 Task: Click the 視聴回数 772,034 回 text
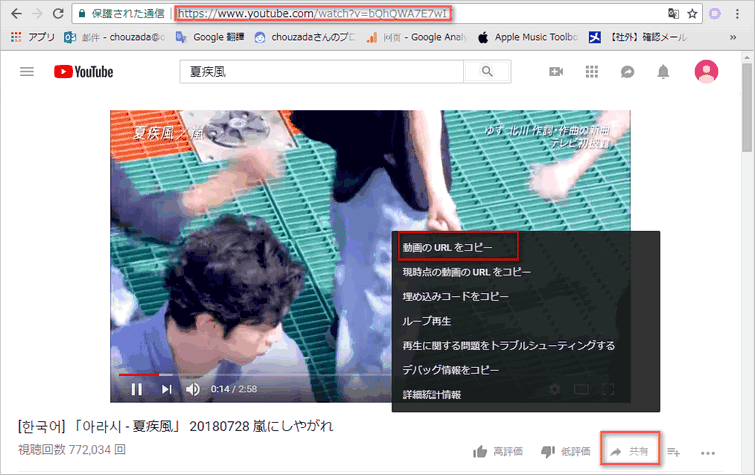click(x=72, y=449)
